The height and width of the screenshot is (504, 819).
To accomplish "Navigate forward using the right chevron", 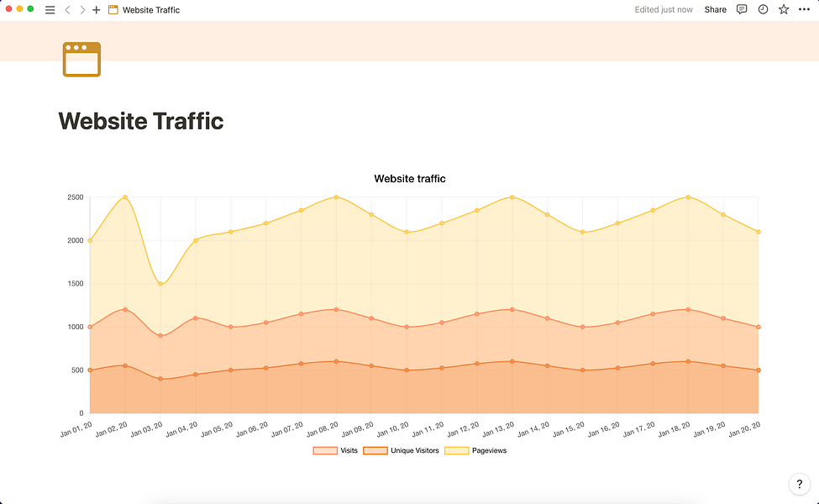I will (x=81, y=9).
